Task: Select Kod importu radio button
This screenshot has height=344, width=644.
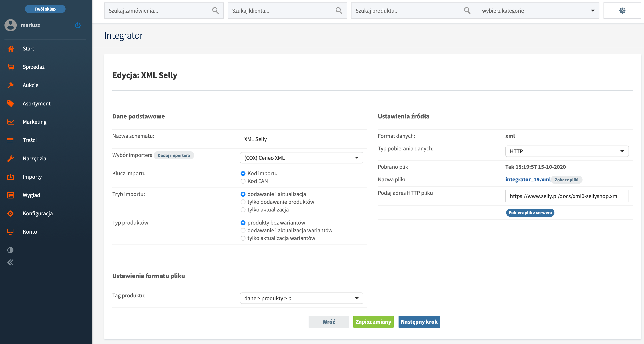Action: [243, 173]
